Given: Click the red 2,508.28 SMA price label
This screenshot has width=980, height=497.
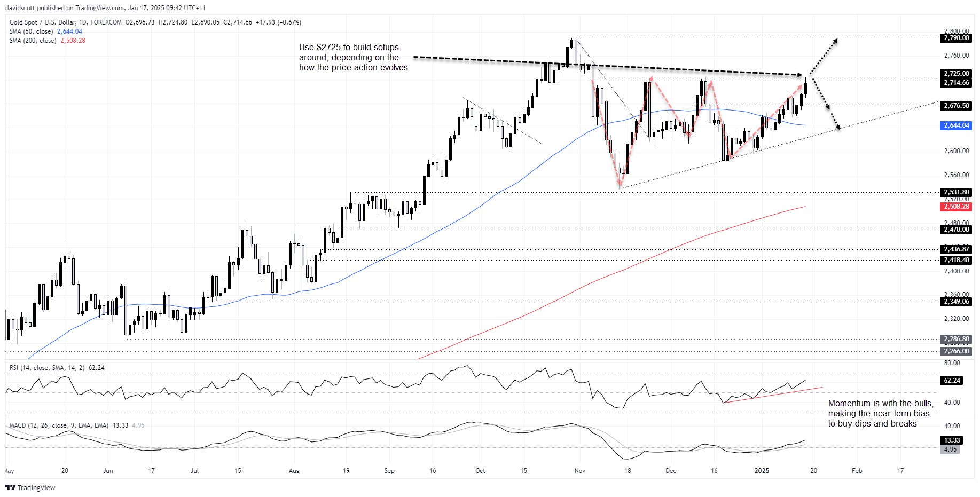Looking at the screenshot, I should coord(956,207).
